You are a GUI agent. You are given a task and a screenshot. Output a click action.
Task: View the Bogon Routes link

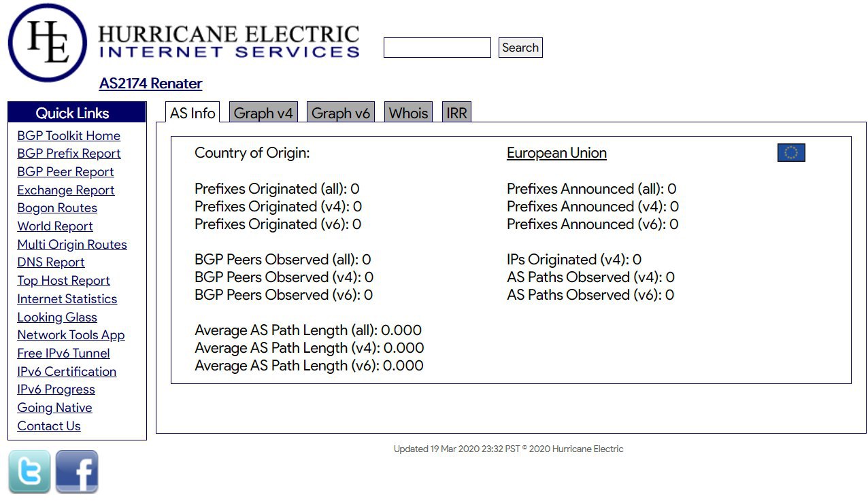coord(57,208)
